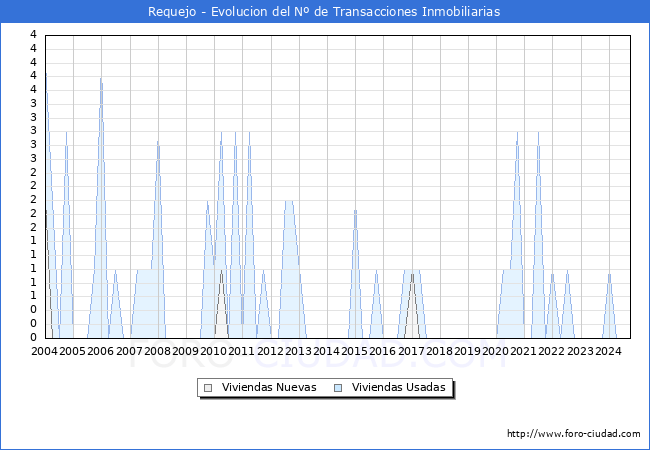Click the 2023 x-axis label
Viewport: 650px width, 450px height.
coord(580,351)
